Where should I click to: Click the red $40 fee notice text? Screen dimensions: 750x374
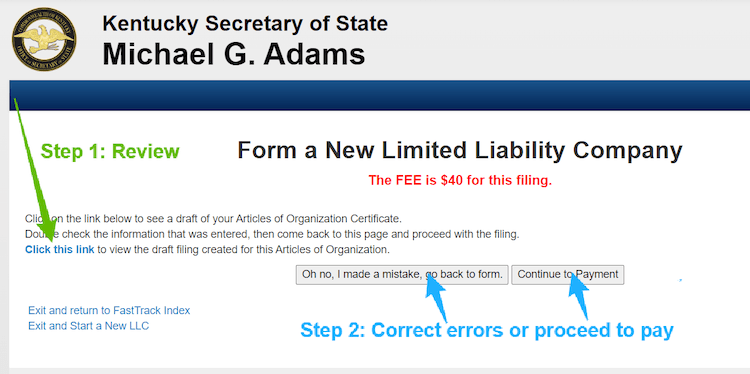tap(460, 181)
